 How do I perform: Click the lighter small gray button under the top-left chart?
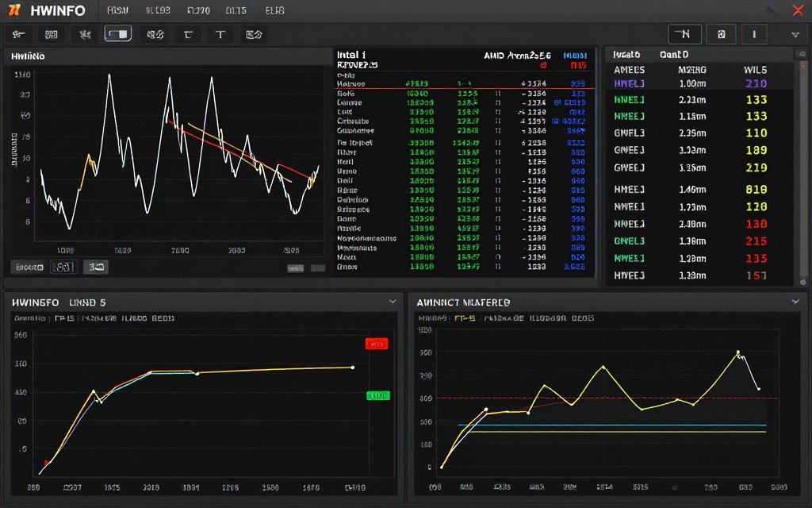pyautogui.click(x=295, y=268)
